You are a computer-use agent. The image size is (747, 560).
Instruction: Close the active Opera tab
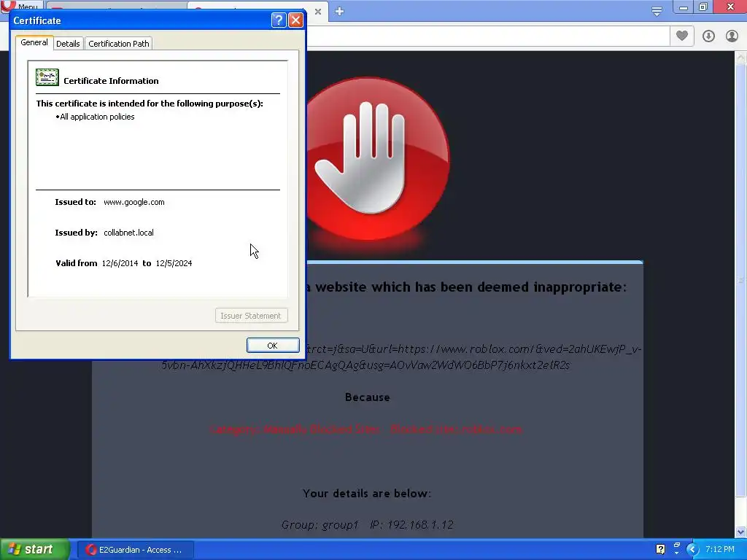click(318, 12)
